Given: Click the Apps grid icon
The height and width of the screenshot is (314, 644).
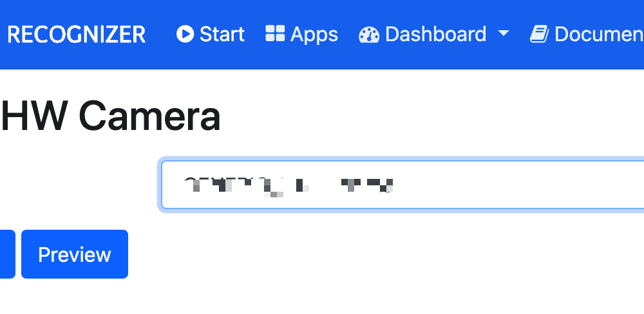Looking at the screenshot, I should (275, 33).
